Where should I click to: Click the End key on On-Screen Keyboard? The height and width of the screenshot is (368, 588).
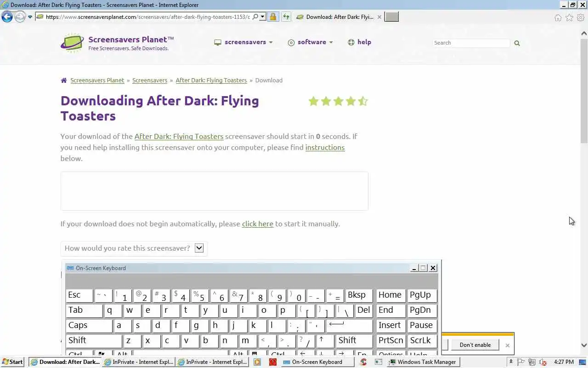pos(390,310)
